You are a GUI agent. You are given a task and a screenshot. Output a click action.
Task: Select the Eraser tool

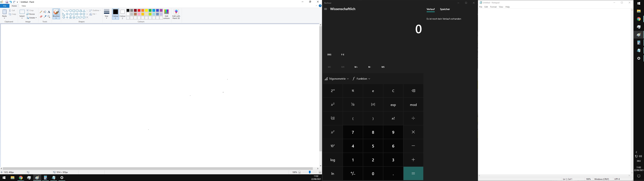(41, 17)
